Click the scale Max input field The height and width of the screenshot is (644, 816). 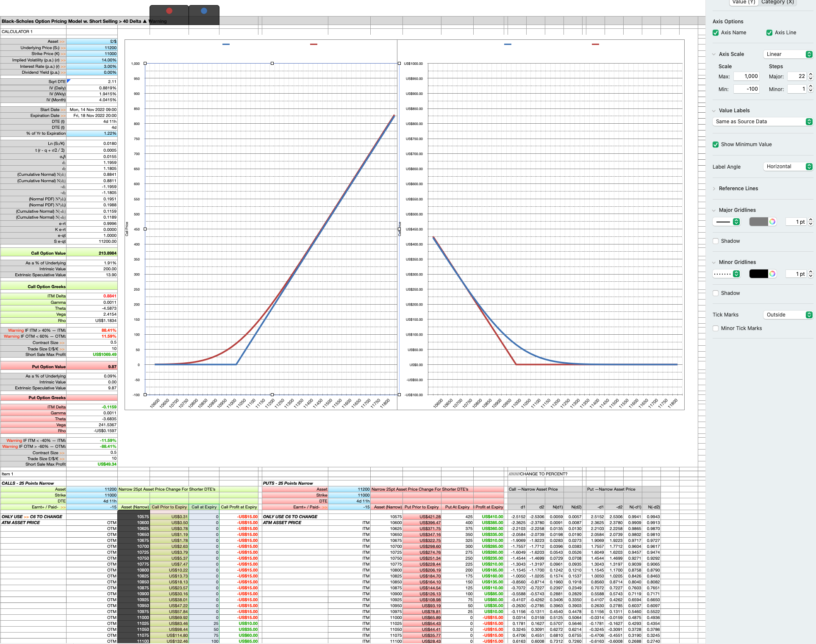coord(746,76)
